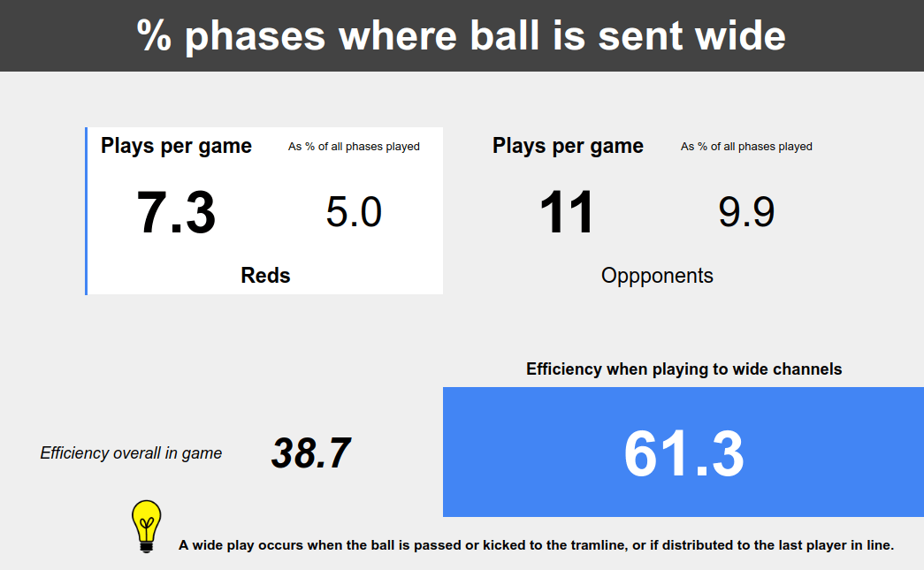Select the Opponents plays per game value 11
The image size is (924, 570).
[566, 212]
